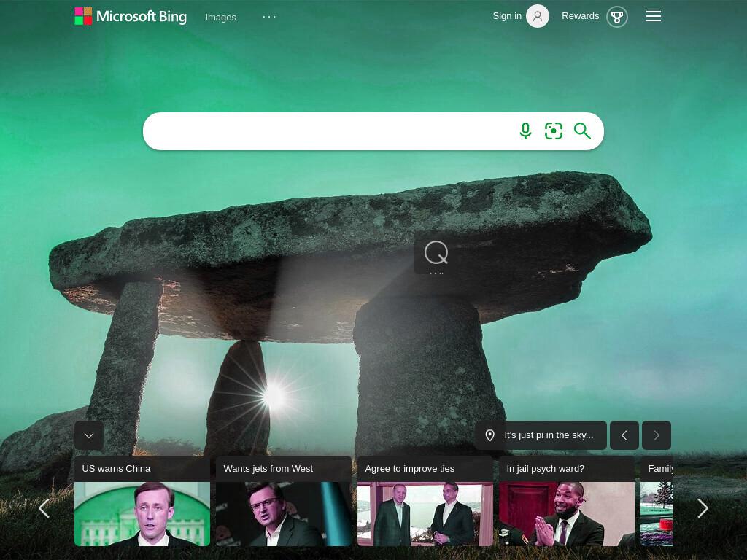The width and height of the screenshot is (747, 560).
Task: Open the "US warns China" headline
Action: pyautogui.click(x=116, y=469)
